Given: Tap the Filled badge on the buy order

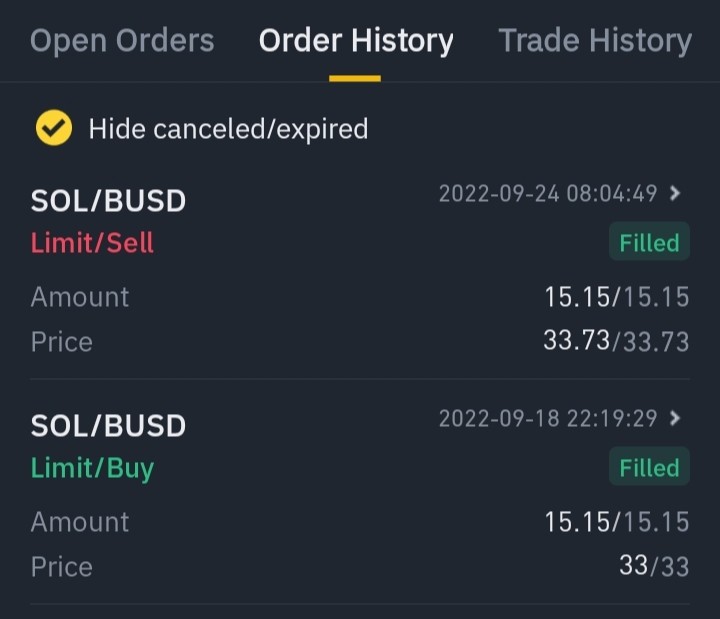Looking at the screenshot, I should pos(649,467).
